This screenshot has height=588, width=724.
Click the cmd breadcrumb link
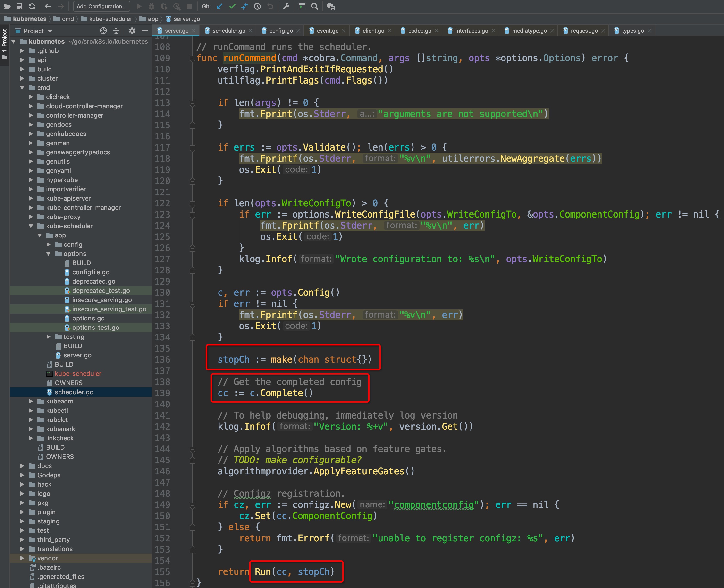68,19
